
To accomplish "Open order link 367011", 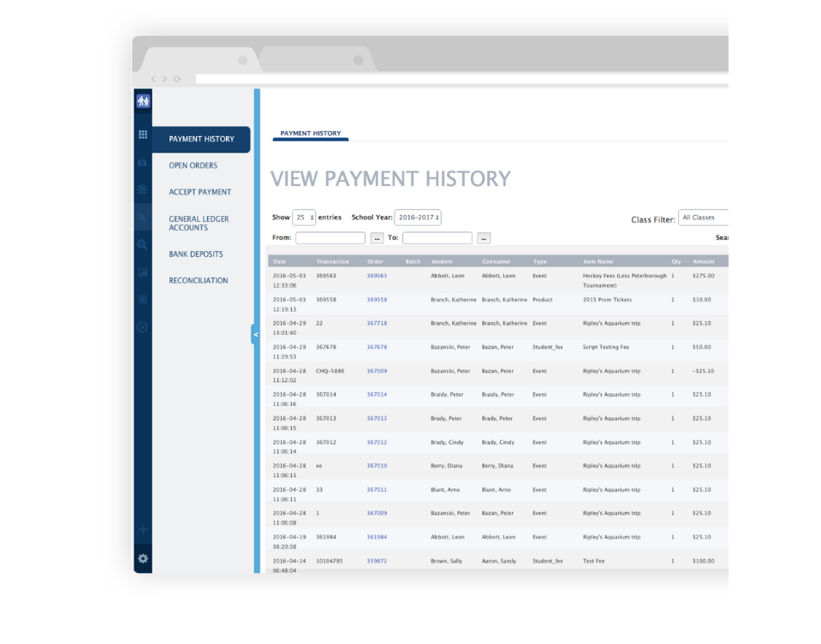I will (377, 490).
